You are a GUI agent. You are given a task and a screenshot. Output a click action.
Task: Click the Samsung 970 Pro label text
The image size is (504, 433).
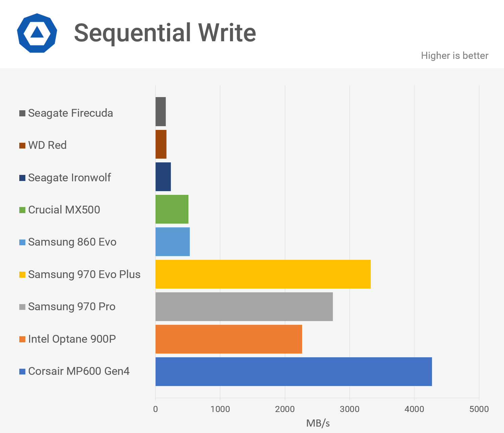[x=72, y=306]
